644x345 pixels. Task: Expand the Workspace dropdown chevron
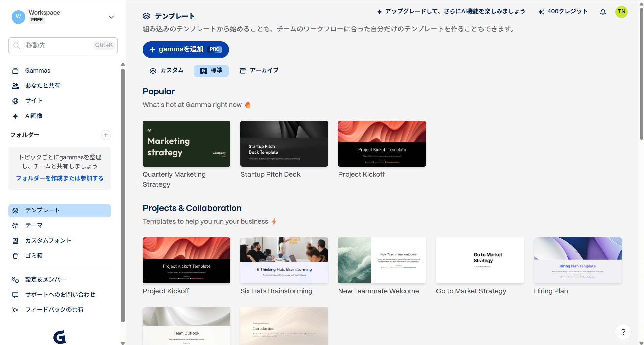point(111,17)
